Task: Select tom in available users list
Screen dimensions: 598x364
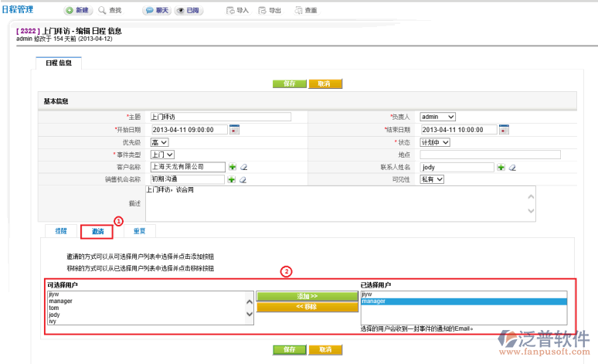Action: click(53, 308)
